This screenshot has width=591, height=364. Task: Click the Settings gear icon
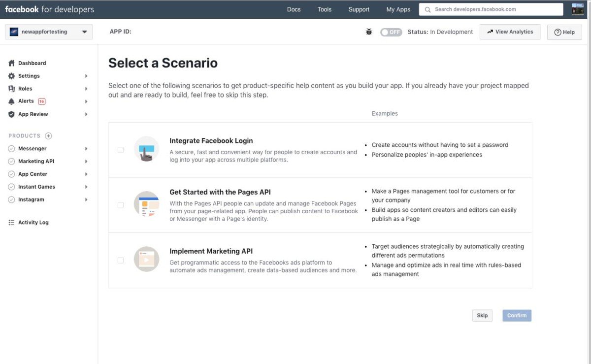click(11, 76)
